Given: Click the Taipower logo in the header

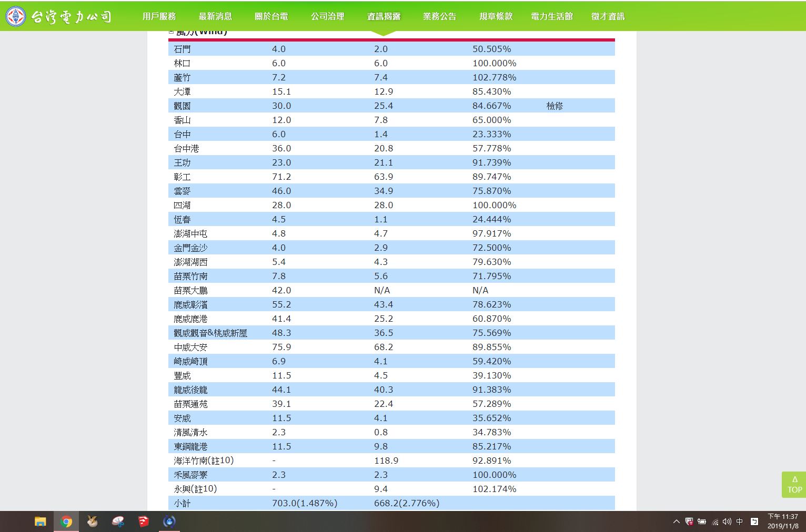Looking at the screenshot, I should click(x=59, y=16).
